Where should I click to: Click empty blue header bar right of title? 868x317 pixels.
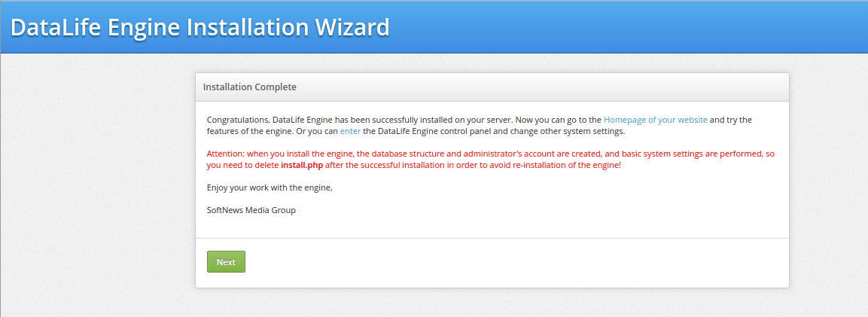tap(625, 27)
